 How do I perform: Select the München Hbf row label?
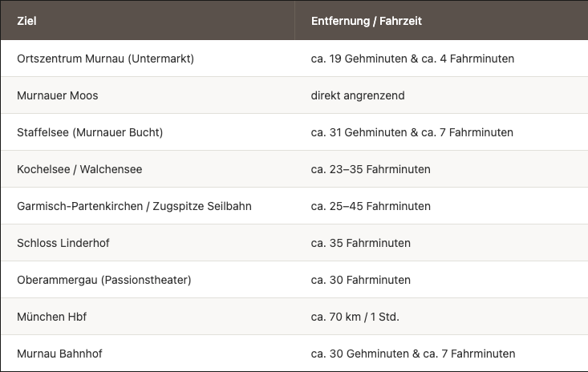(52, 317)
